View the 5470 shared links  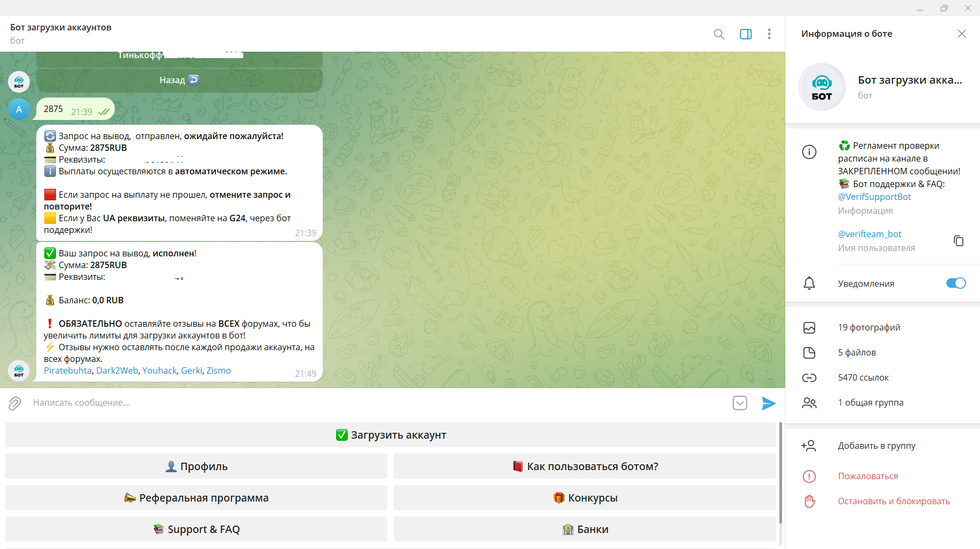[x=863, y=377]
